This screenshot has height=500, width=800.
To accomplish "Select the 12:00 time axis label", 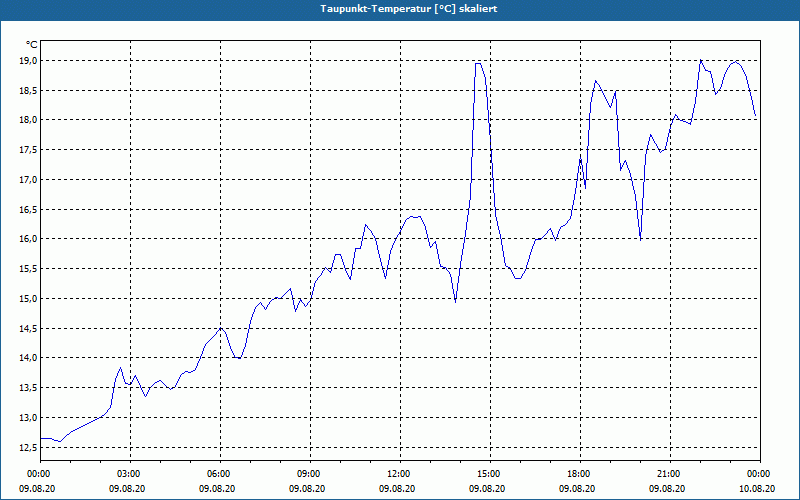I will (400, 474).
